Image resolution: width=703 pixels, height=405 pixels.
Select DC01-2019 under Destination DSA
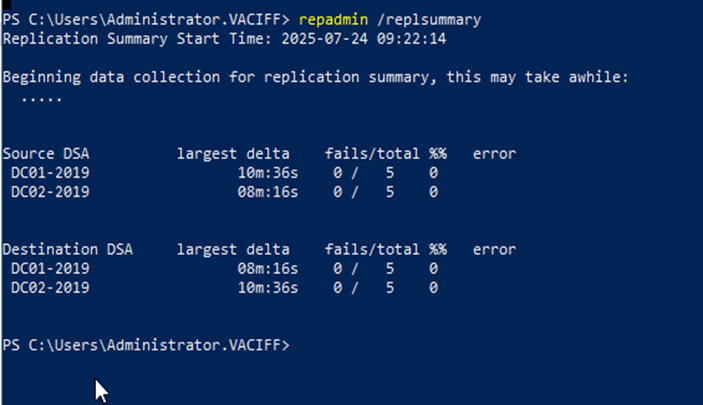tap(50, 268)
